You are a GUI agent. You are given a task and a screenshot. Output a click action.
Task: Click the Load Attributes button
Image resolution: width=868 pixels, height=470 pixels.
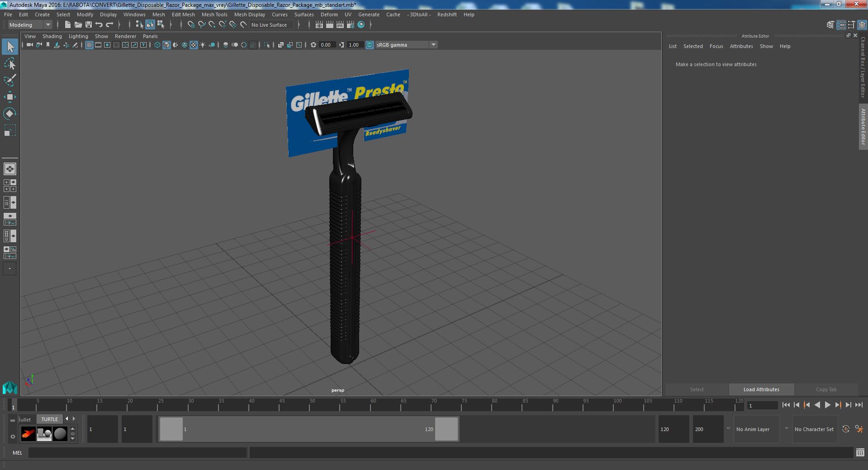(x=761, y=389)
